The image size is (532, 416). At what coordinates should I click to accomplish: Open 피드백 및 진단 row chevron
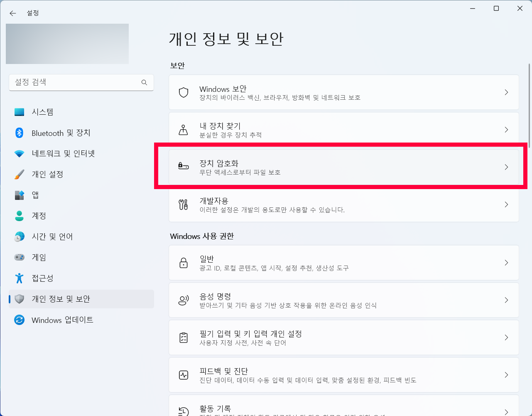tap(506, 375)
